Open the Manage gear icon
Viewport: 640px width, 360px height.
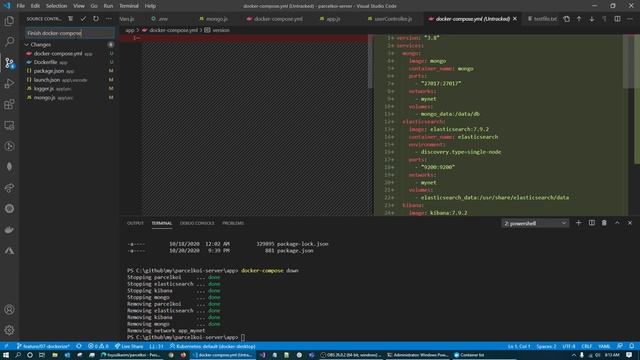pyautogui.click(x=9, y=330)
